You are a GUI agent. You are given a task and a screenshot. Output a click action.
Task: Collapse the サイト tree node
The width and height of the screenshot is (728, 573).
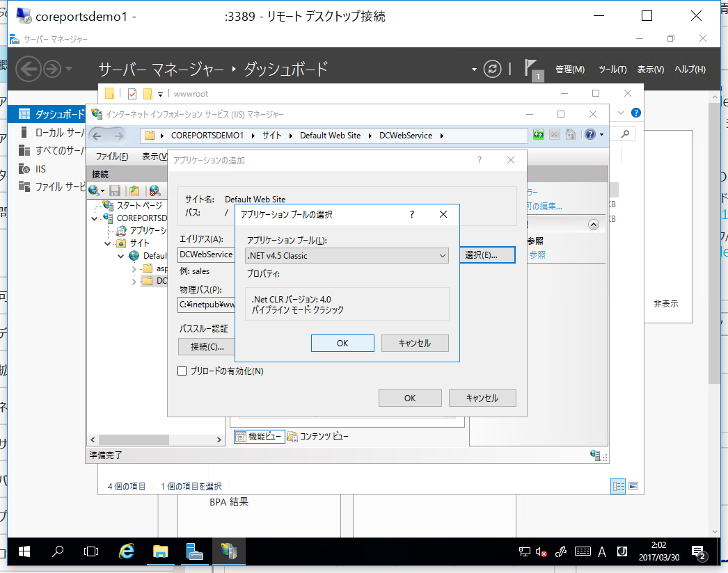pos(108,243)
